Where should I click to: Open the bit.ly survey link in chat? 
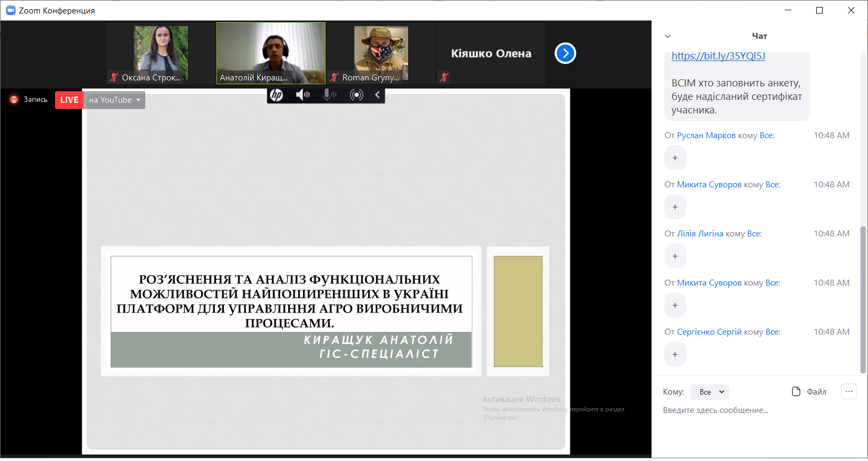[718, 56]
